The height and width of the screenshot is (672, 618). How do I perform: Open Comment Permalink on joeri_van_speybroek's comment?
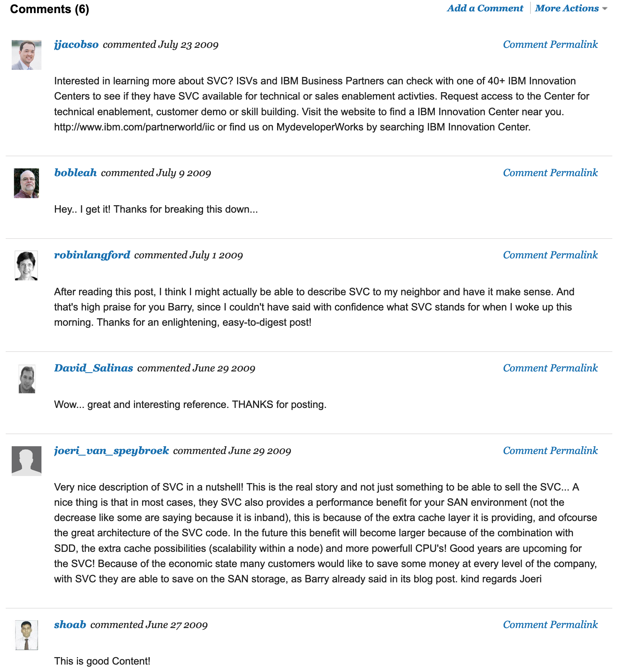tap(550, 451)
